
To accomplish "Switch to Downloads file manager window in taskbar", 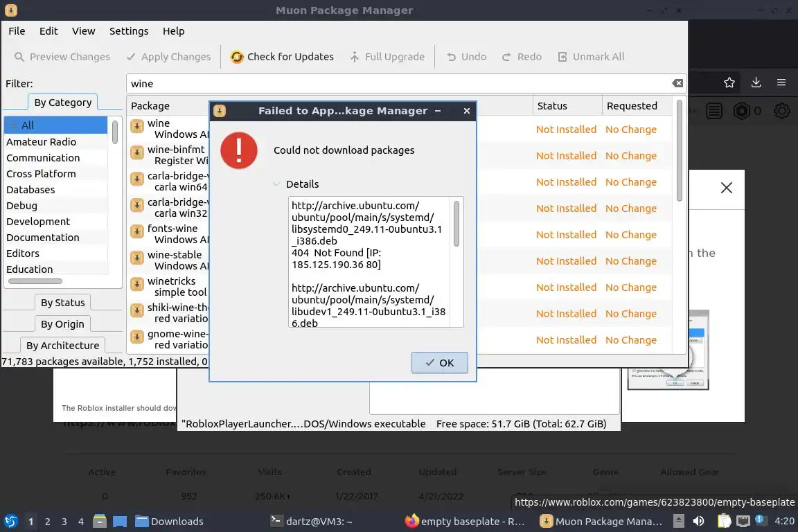I will [170, 522].
